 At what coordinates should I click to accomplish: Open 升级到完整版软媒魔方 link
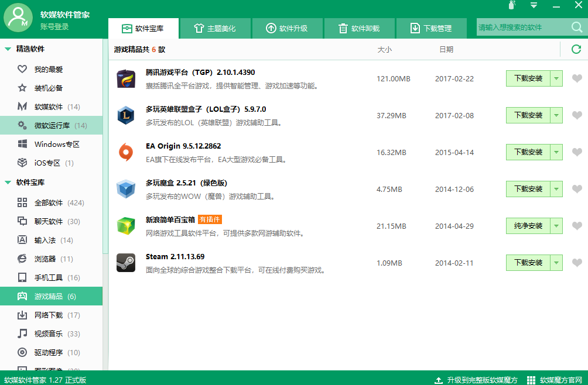tap(476, 380)
